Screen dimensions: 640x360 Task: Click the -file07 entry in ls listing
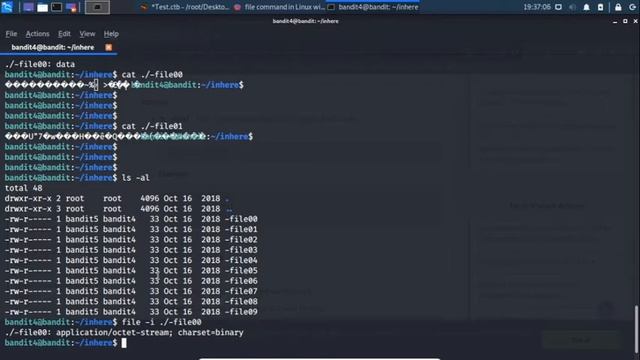point(241,291)
